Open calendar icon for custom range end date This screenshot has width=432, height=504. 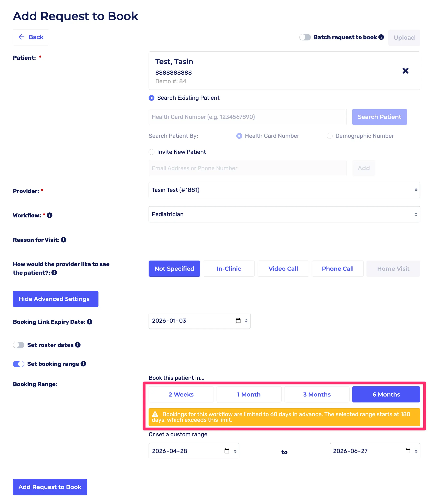pyautogui.click(x=408, y=451)
